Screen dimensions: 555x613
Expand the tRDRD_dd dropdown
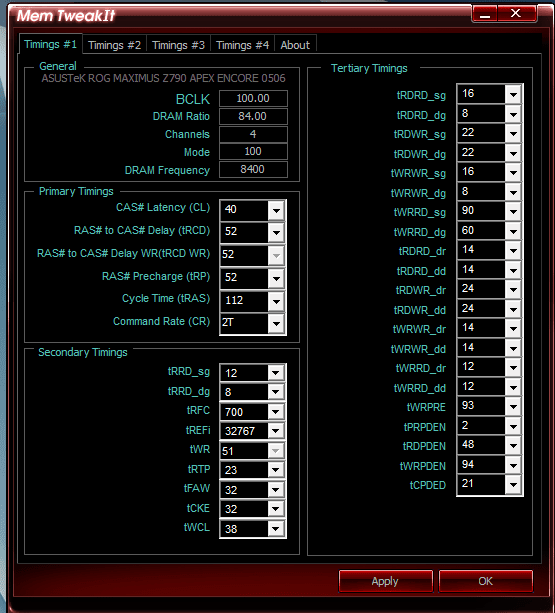513,271
